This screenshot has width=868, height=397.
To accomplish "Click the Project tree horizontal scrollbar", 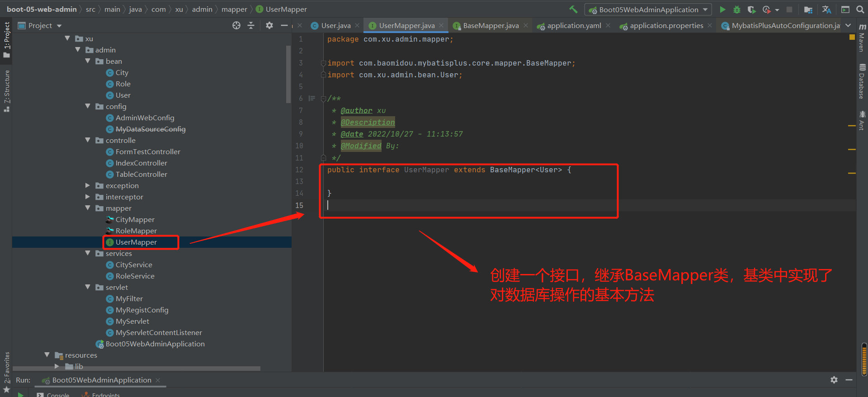I will coord(137,369).
